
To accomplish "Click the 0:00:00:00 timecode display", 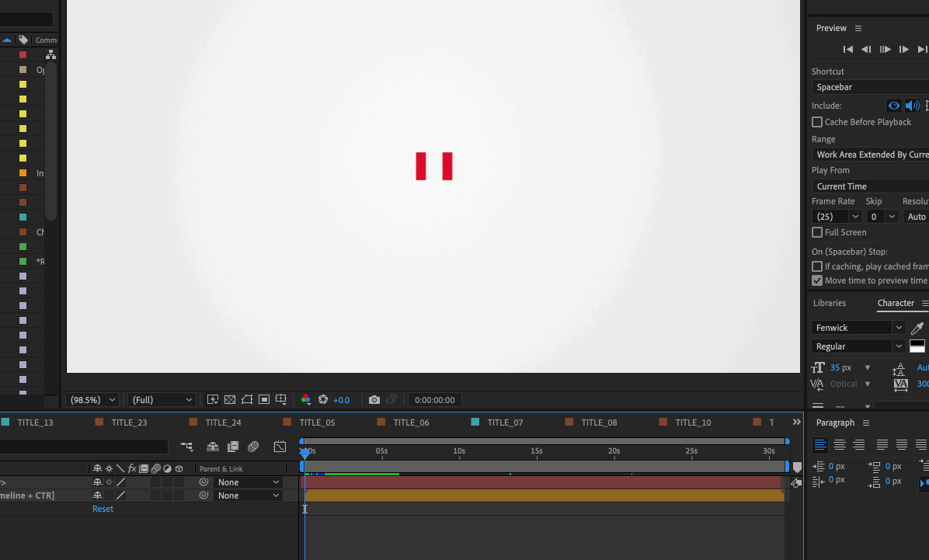I will pyautogui.click(x=435, y=400).
